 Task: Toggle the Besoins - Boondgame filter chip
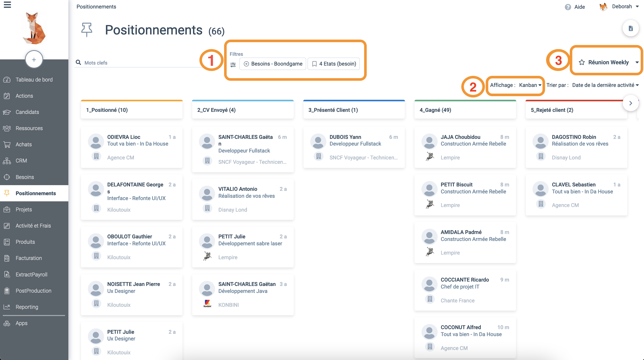tap(273, 64)
